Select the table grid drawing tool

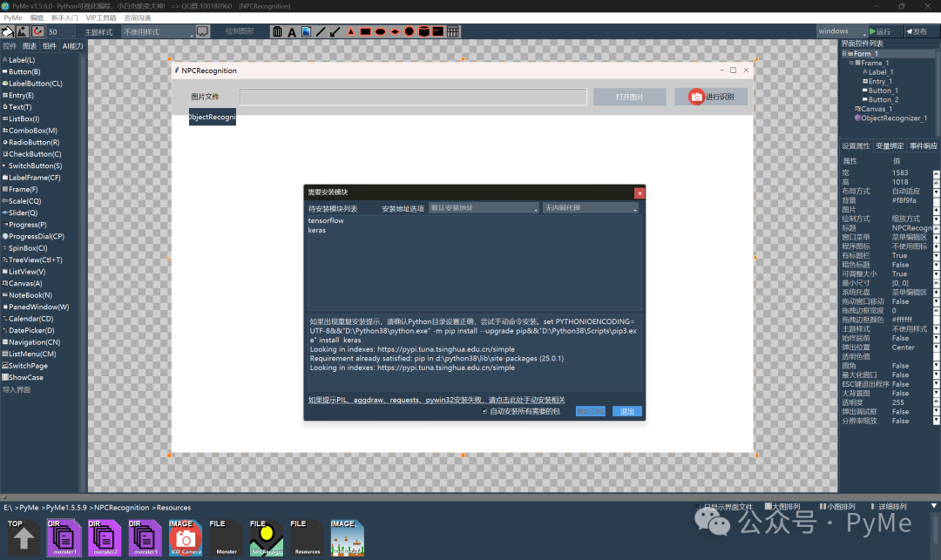point(453,31)
